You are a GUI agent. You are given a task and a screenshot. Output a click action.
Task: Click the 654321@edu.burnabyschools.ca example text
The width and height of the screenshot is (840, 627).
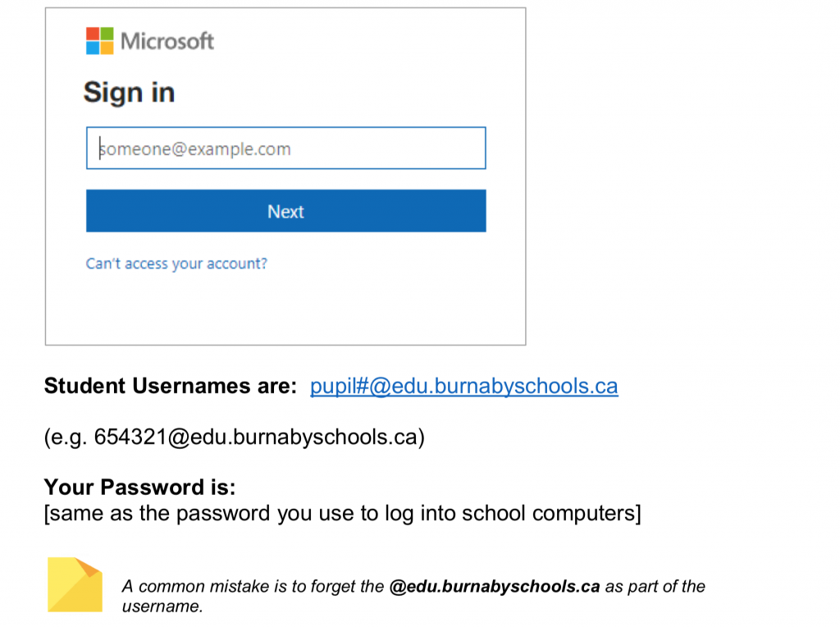click(234, 437)
